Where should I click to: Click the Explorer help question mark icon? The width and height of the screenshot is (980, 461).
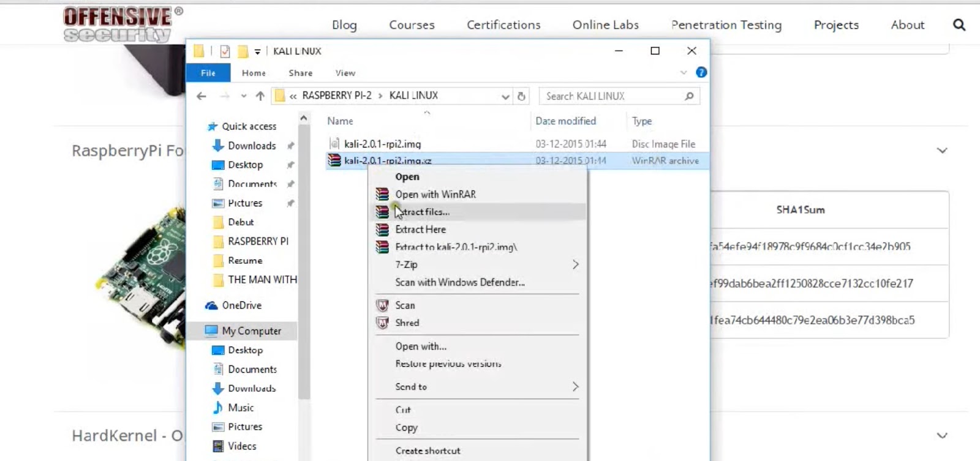coord(701,72)
